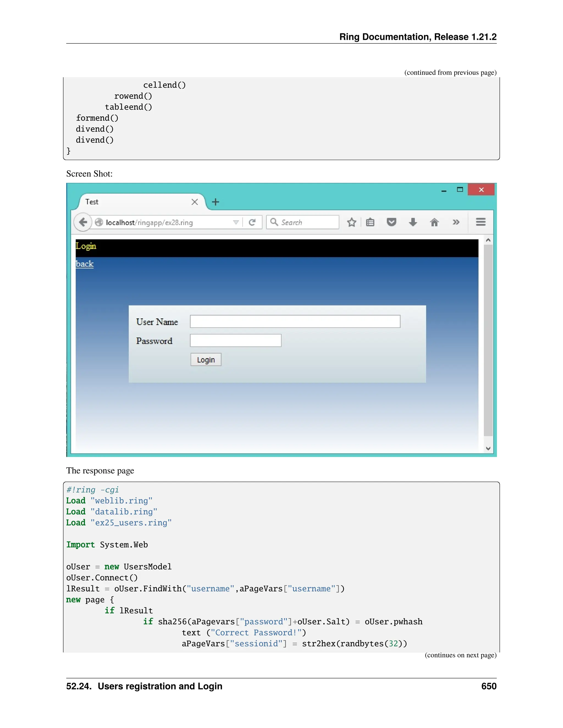This screenshot has height=728, width=563.
Task: Bookmark this page with star icon
Action: 352,222
